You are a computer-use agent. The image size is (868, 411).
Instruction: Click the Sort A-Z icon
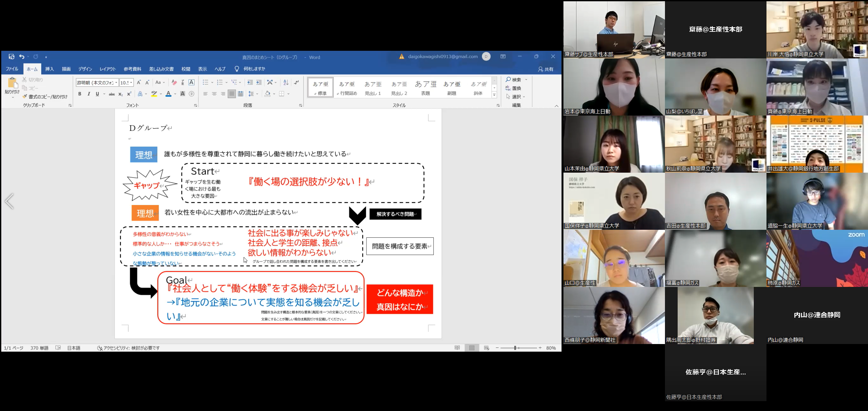(286, 82)
